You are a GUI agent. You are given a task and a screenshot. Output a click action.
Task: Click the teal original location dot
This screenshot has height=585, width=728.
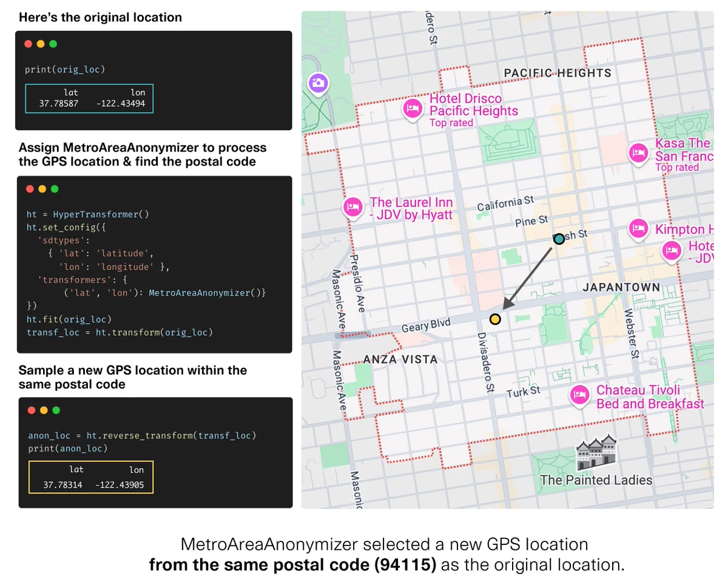tap(559, 239)
